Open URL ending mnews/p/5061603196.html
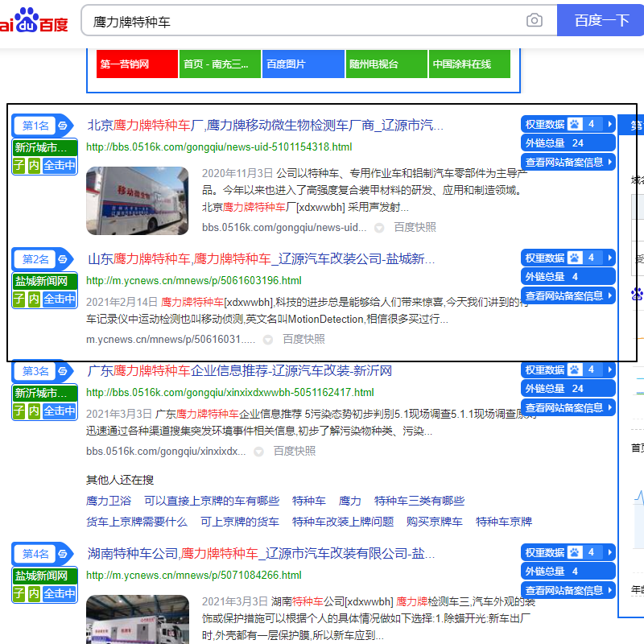Image resolution: width=644 pixels, height=644 pixels. point(194,280)
